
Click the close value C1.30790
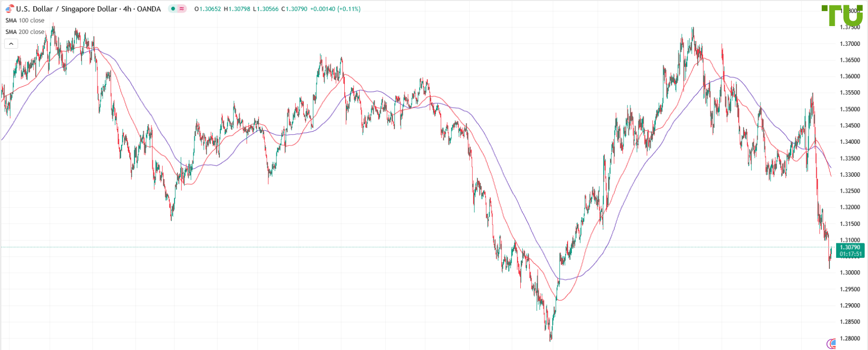[x=294, y=9]
